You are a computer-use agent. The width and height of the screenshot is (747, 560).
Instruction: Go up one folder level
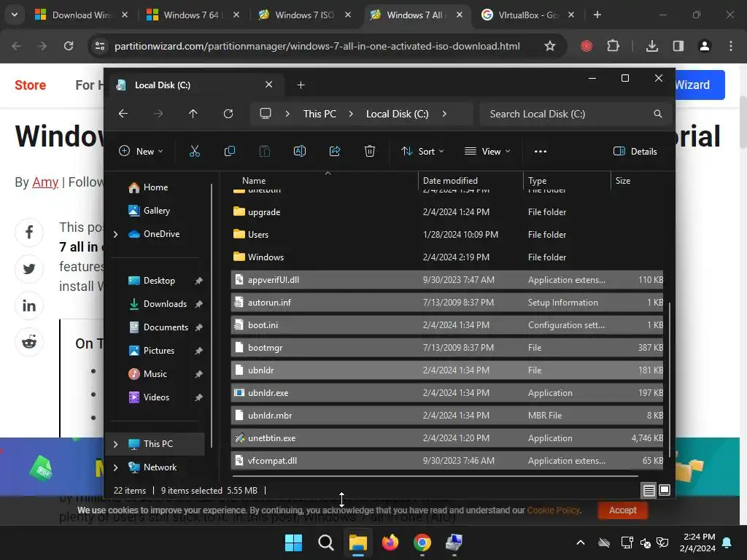click(193, 114)
